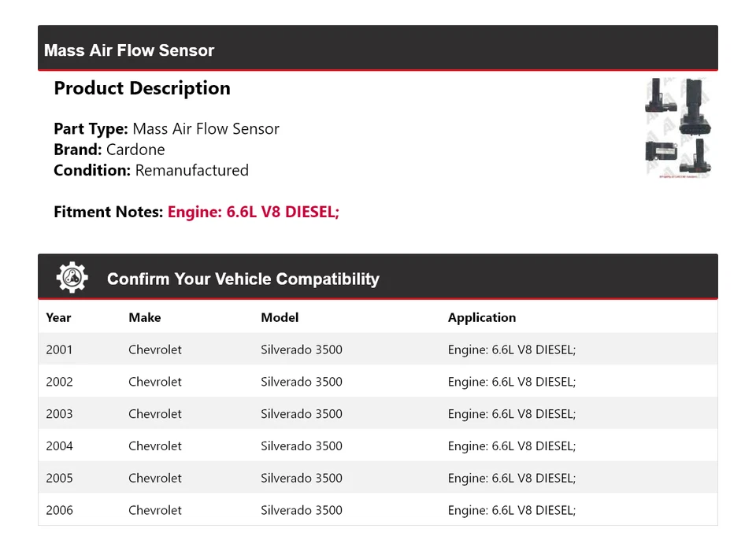This screenshot has height=551, width=756.
Task: Open the mass air flow sensor product thumbnail
Action: 677,128
